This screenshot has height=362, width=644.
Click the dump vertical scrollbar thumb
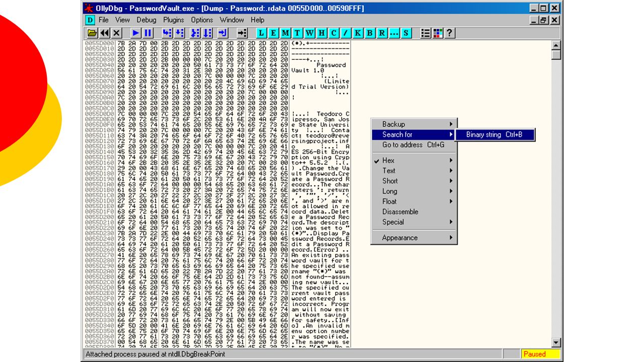click(556, 54)
